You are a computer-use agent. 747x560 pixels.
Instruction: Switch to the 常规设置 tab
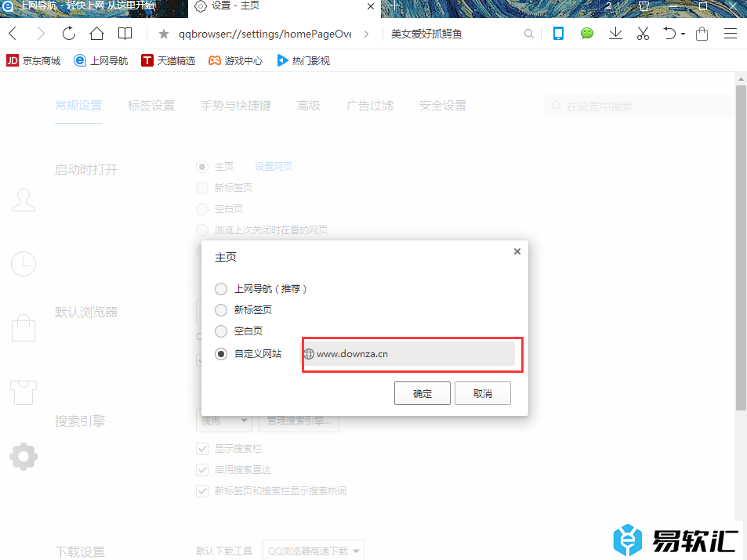coord(78,106)
